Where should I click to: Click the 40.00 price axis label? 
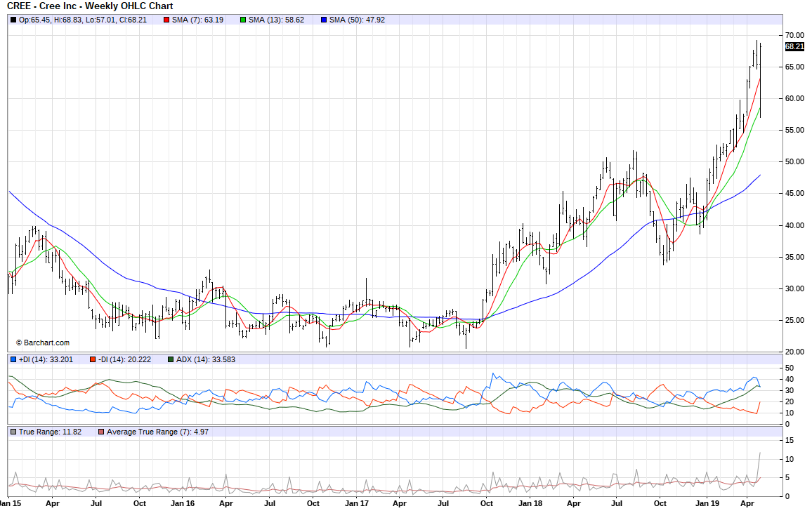(x=795, y=225)
